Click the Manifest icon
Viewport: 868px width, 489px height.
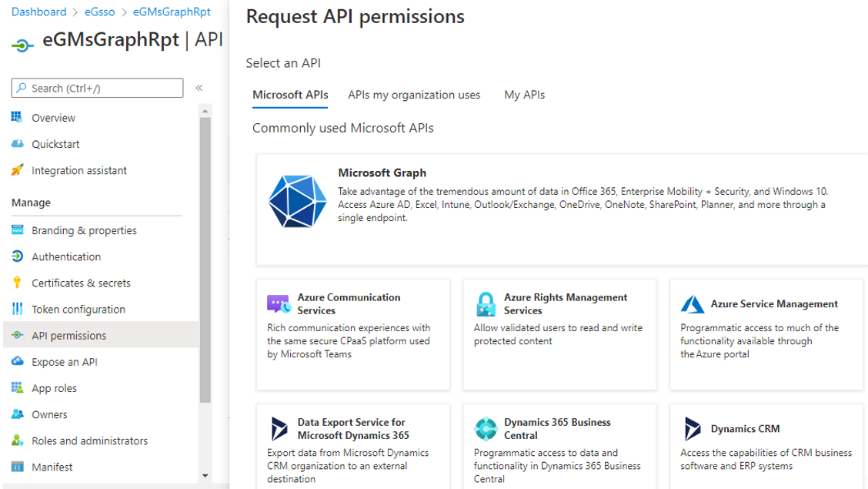pos(17,467)
